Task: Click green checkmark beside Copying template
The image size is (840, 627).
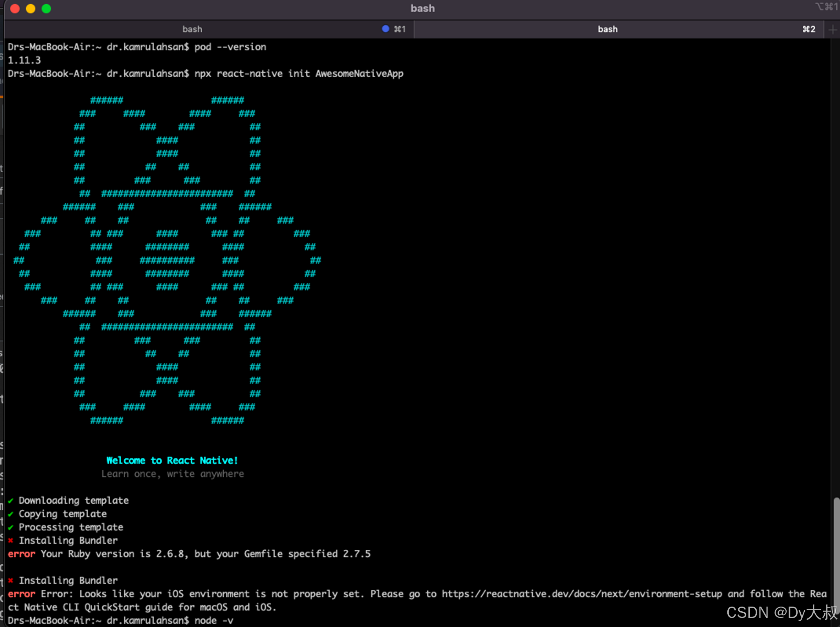Action: [11, 514]
